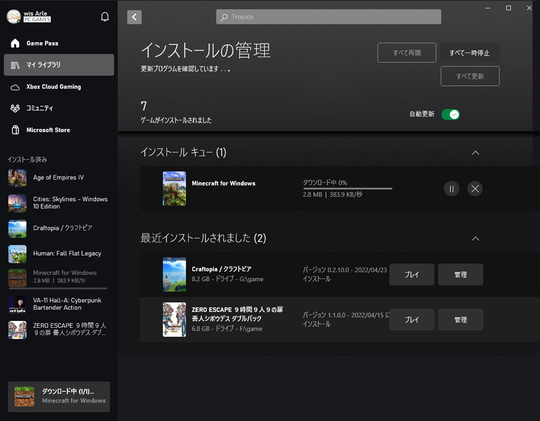
Task: Click プレイ for Craftopia
Action: (x=412, y=275)
